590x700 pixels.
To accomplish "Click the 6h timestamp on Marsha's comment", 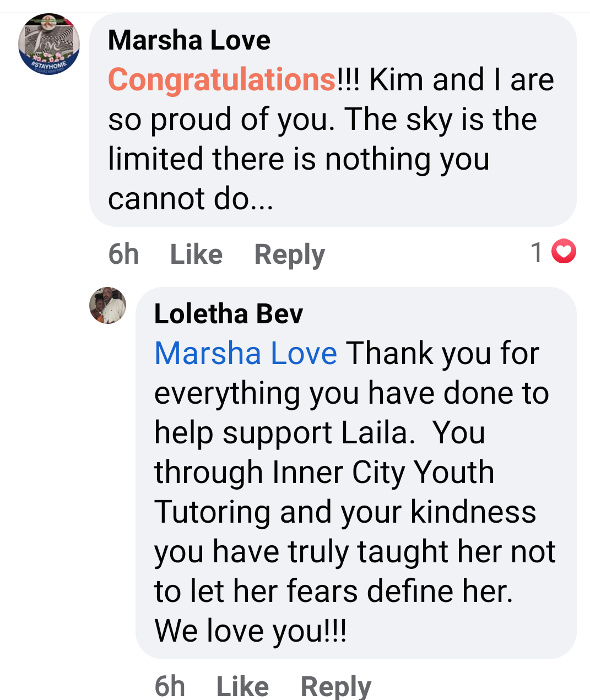I will tap(123, 254).
